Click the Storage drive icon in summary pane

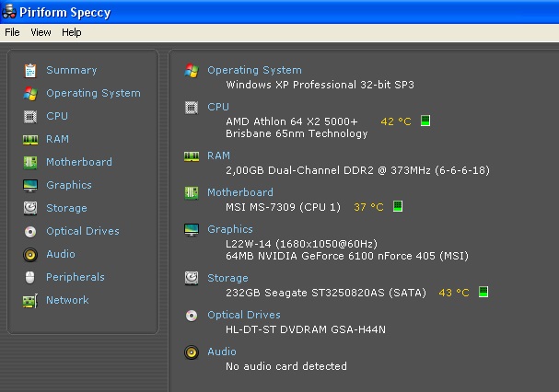[x=192, y=278]
